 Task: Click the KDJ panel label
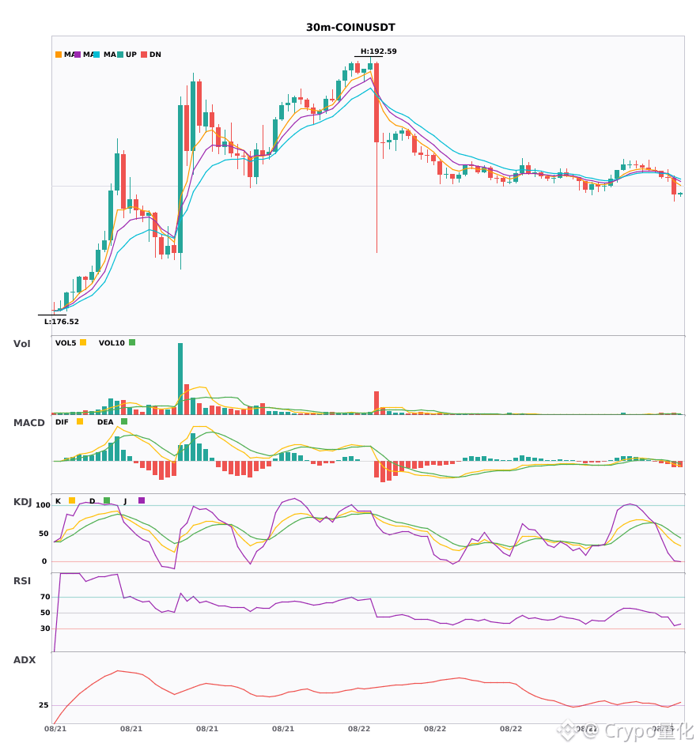coord(22,502)
